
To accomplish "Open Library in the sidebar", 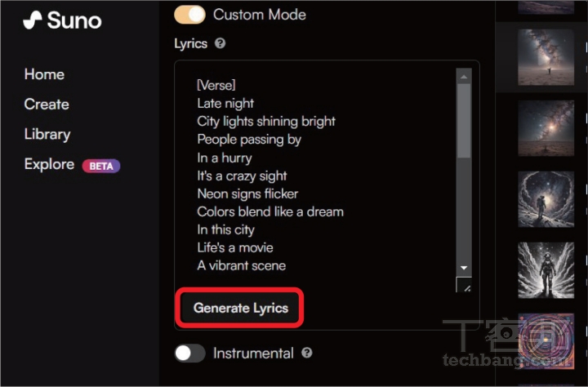I will tap(47, 134).
